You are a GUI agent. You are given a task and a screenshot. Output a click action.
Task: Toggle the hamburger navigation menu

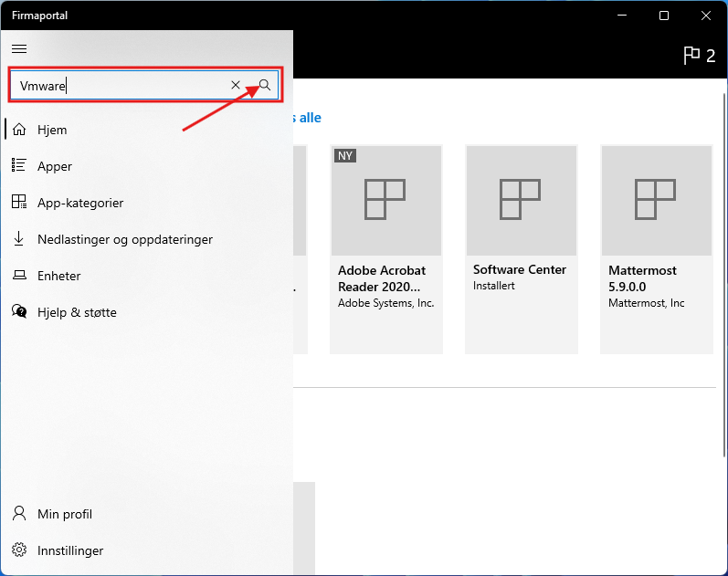click(19, 48)
